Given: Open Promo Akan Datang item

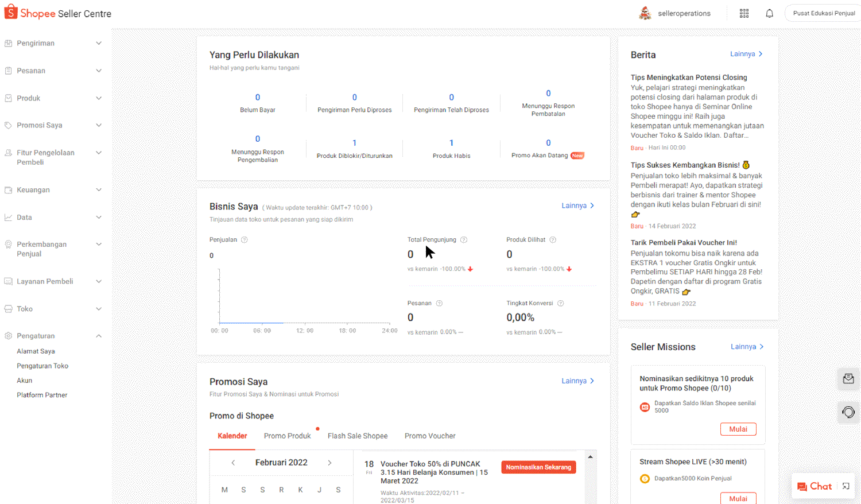Looking at the screenshot, I should pyautogui.click(x=548, y=149).
